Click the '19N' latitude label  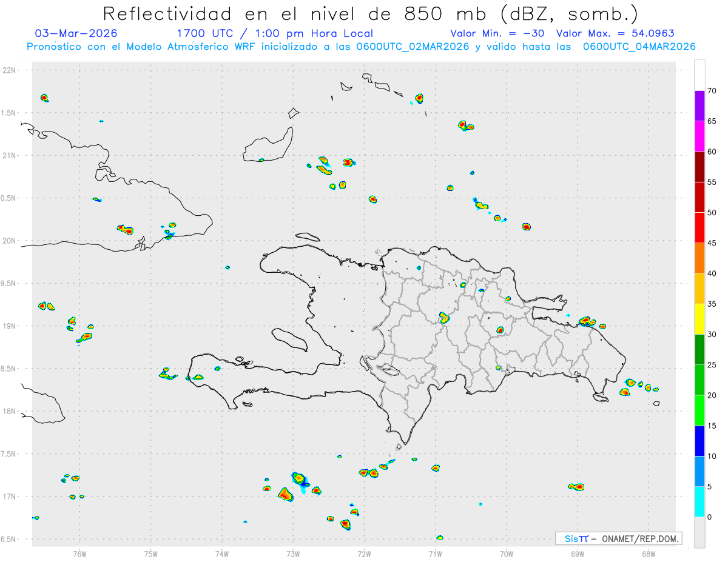[x=10, y=326]
